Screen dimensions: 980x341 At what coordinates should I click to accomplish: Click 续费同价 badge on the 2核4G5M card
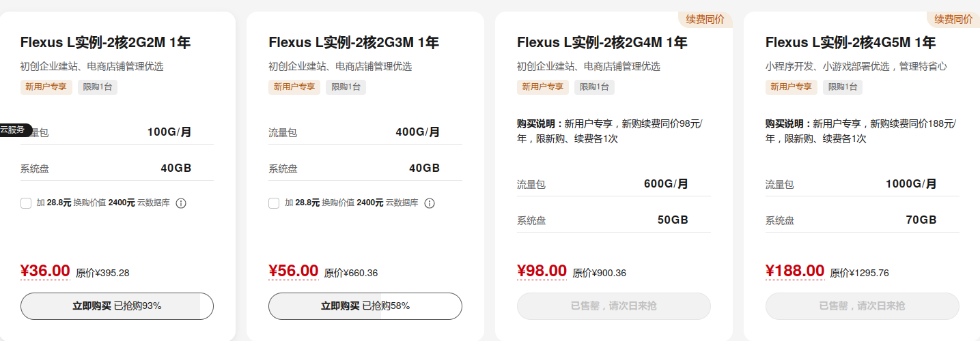tap(953, 19)
